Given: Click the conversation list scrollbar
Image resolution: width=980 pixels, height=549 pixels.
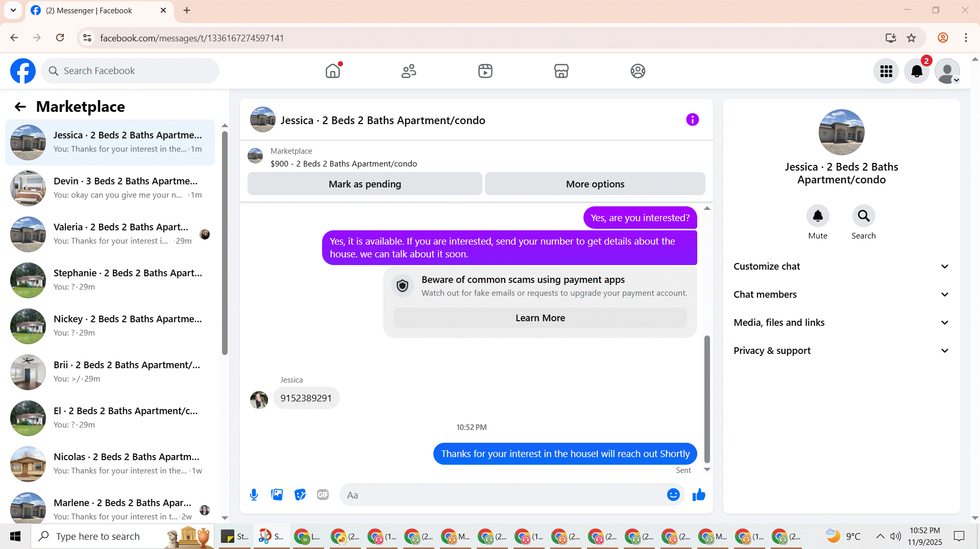Looking at the screenshot, I should tap(225, 243).
